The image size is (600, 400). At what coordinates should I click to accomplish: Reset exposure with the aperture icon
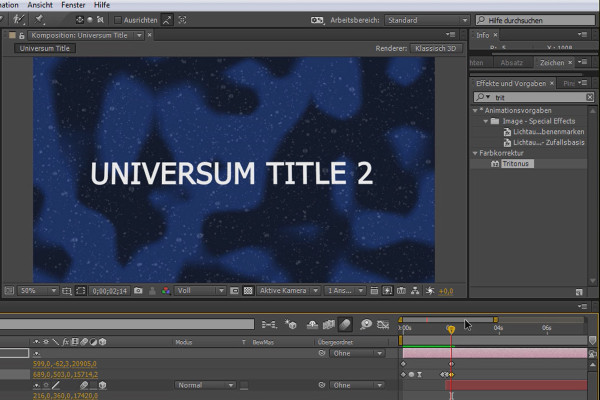point(430,291)
